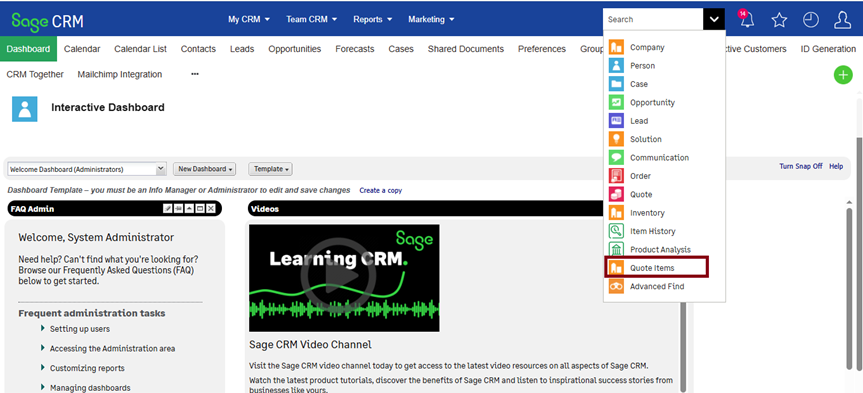Open the Template dropdown
The width and height of the screenshot is (863, 393).
[270, 169]
